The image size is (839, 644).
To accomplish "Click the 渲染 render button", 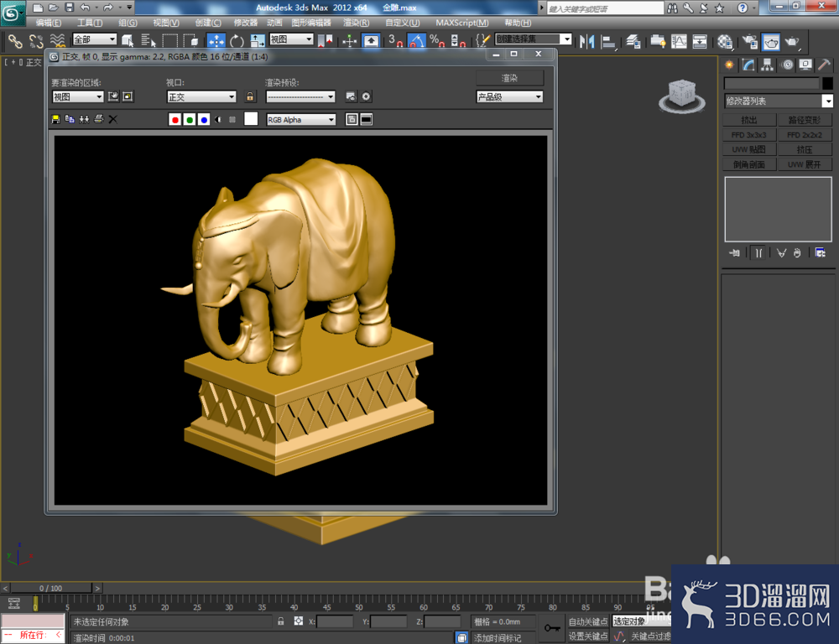I will click(x=509, y=78).
